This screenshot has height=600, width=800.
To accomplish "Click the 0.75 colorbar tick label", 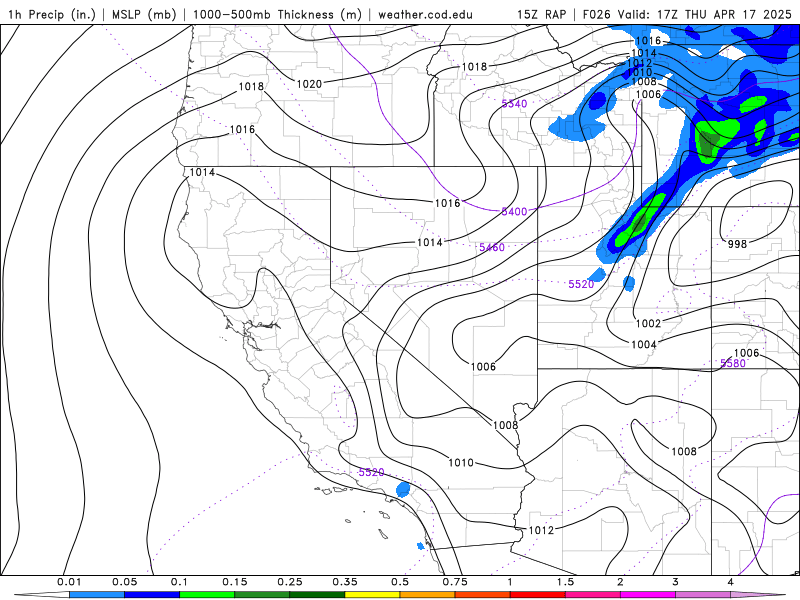I will click(x=455, y=582).
